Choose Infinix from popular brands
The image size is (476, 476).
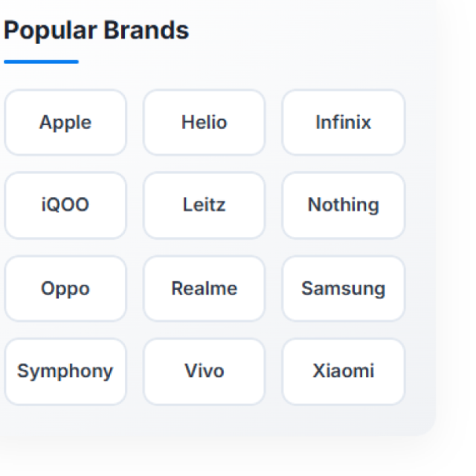click(343, 123)
